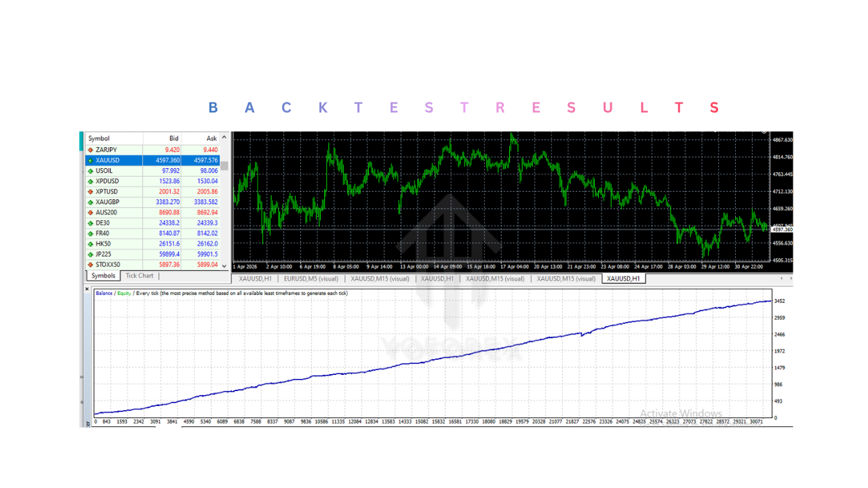Click the current price label 4597.360 on chart axis
The width and height of the screenshot is (868, 488).
coord(782,230)
